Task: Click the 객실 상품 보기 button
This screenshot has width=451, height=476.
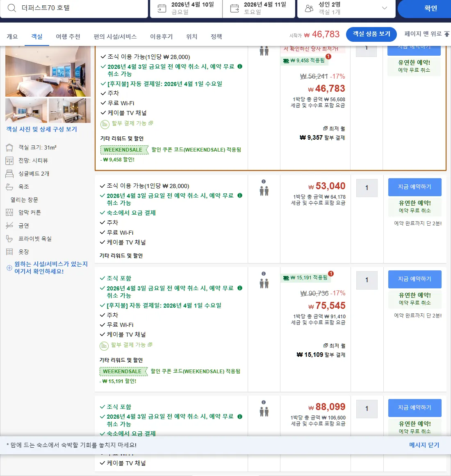Action: [371, 34]
